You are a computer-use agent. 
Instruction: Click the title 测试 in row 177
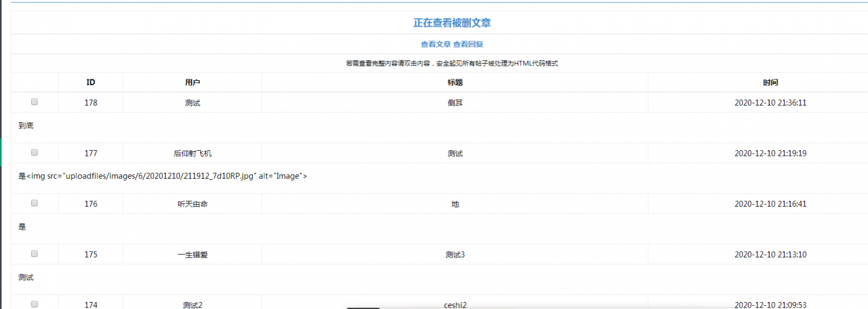[455, 153]
